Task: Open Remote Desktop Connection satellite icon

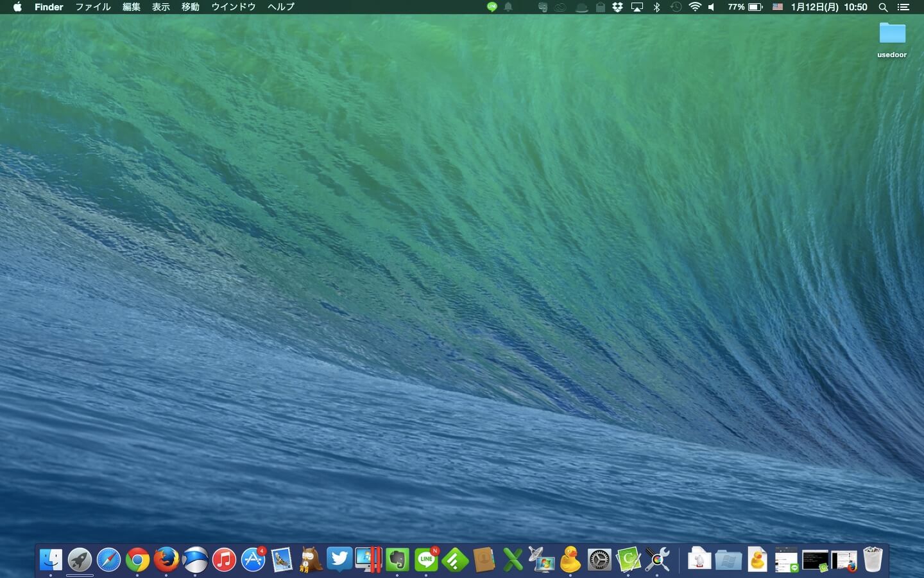Action: point(542,559)
